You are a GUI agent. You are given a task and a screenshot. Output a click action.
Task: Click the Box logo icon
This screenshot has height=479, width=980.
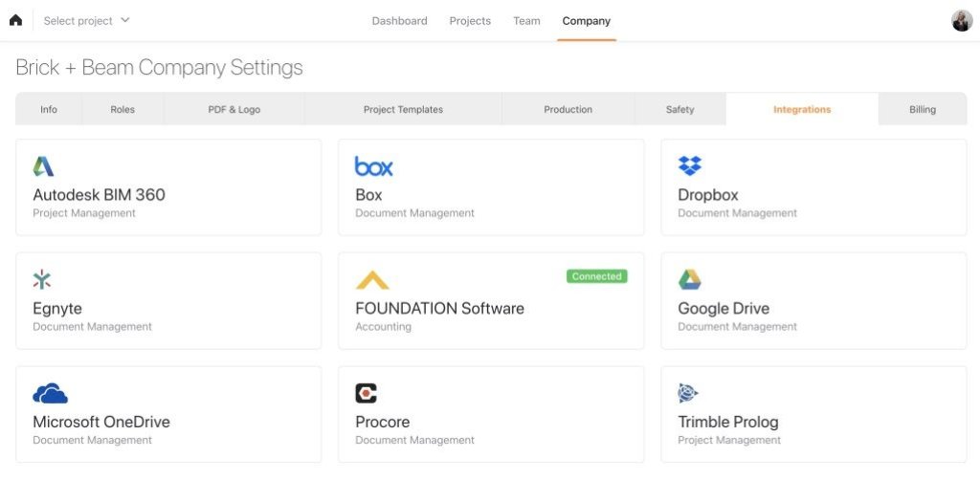tap(374, 166)
